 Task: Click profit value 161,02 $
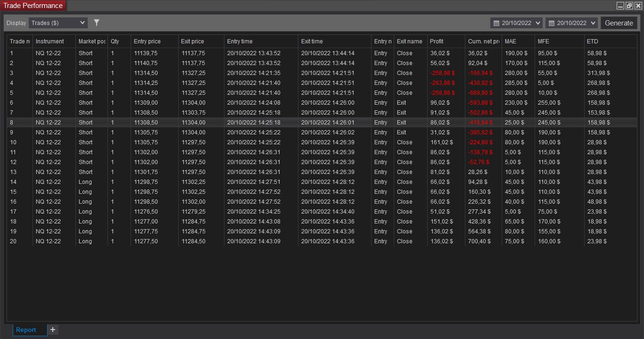(441, 142)
